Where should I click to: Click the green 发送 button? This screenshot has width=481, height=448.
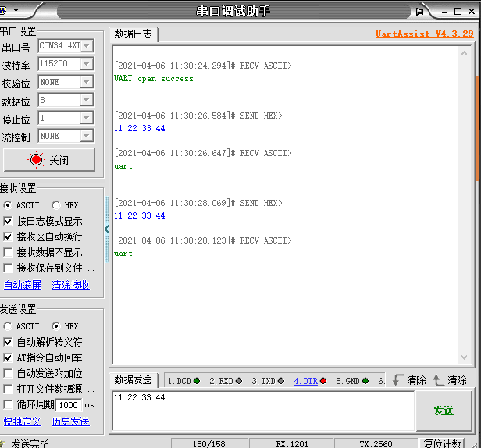(x=444, y=411)
